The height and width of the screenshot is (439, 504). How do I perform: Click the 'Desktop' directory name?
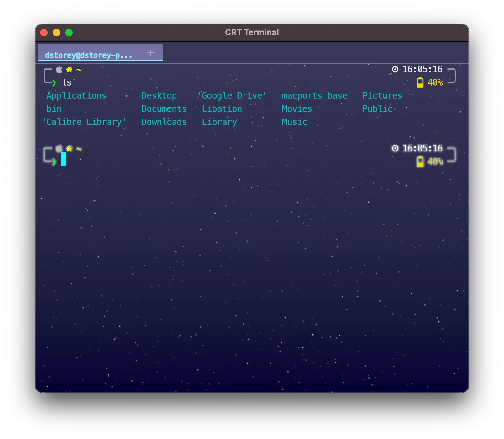(159, 96)
